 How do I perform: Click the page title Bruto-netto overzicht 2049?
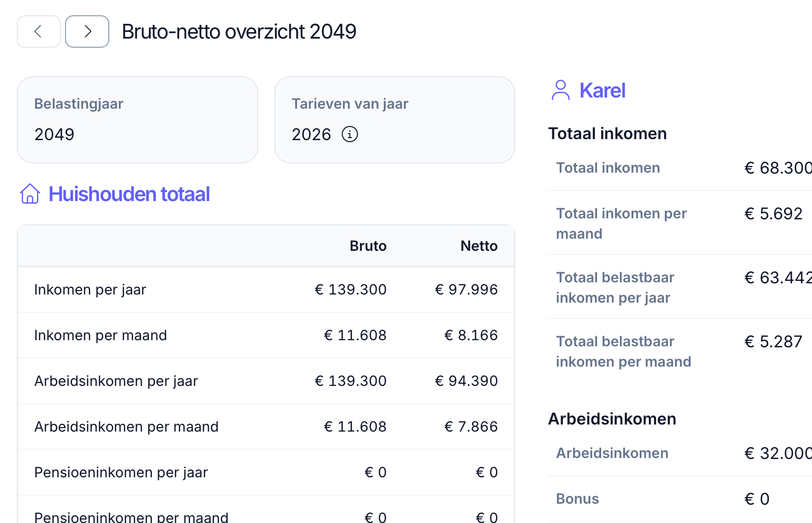(239, 31)
